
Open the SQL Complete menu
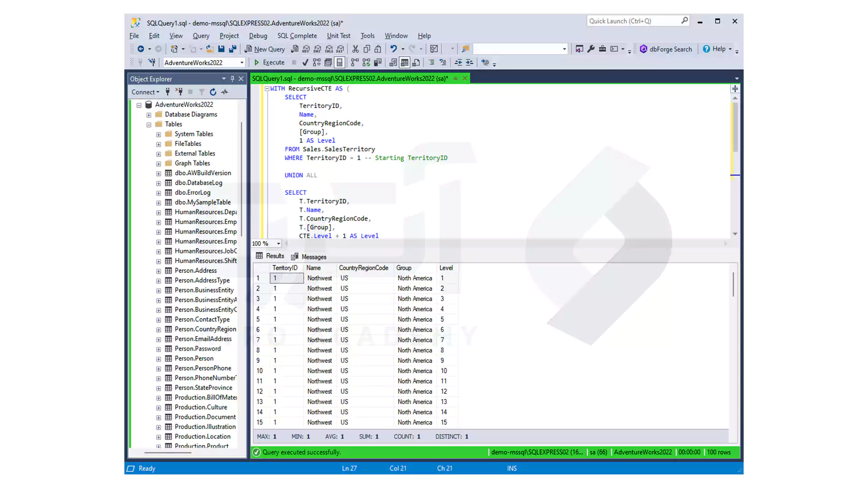click(297, 36)
